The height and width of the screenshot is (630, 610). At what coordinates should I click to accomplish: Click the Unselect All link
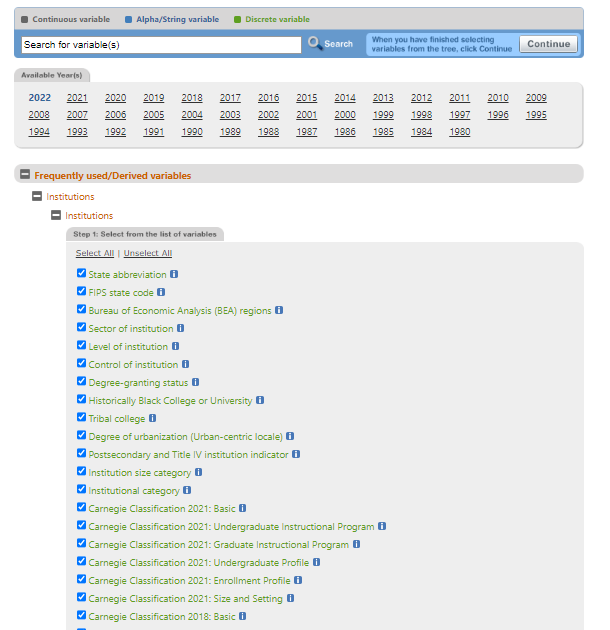click(x=147, y=253)
